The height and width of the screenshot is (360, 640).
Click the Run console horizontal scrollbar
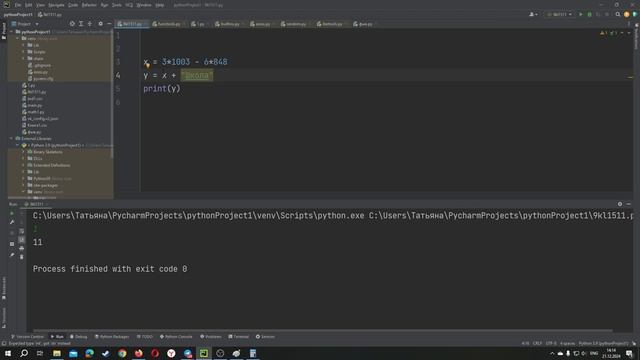322,330
